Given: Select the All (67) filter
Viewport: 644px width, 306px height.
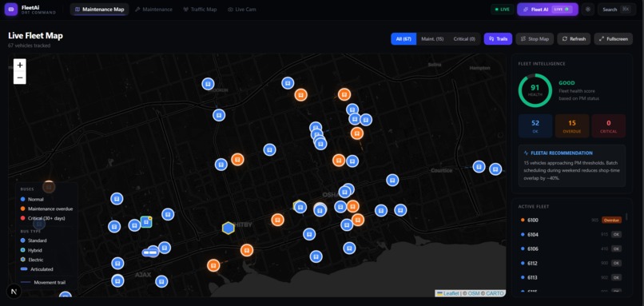Looking at the screenshot, I should point(403,39).
